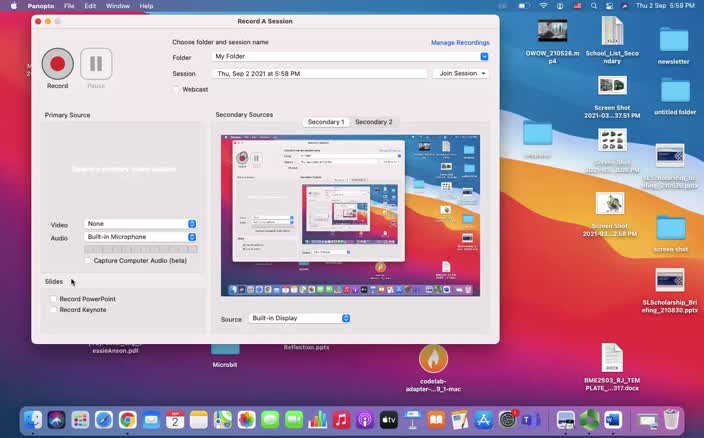Open the Built-in Display source dropdown
This screenshot has height=438, width=704.
click(x=299, y=319)
